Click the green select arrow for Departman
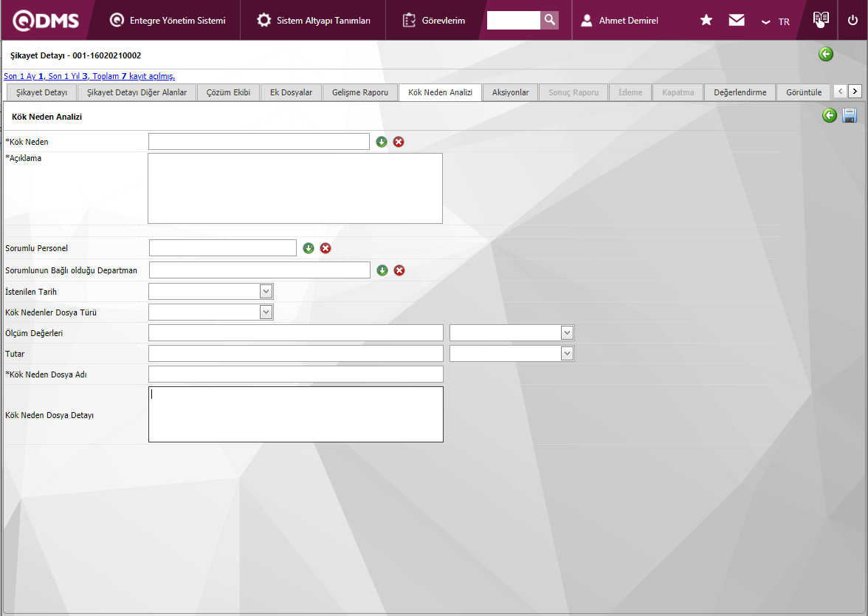868x616 pixels. click(x=382, y=270)
